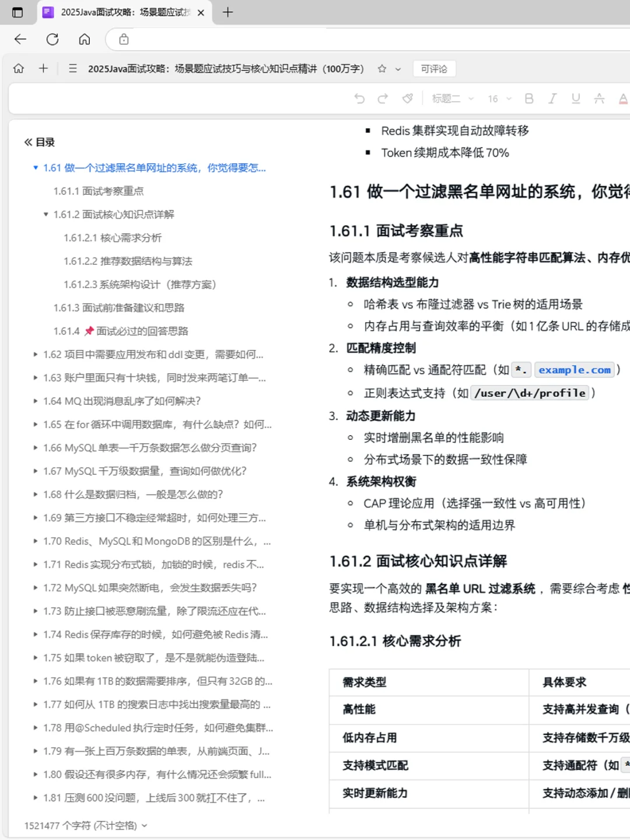The image size is (630, 840).
Task: Open the 1521477 个字符 word count dropdown
Action: tap(86, 825)
